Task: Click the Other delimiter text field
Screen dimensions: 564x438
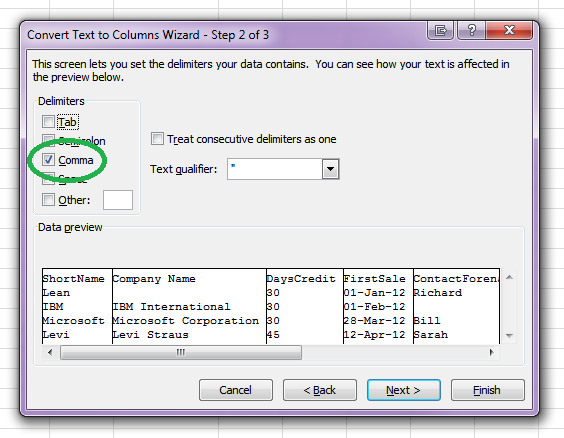Action: [118, 200]
